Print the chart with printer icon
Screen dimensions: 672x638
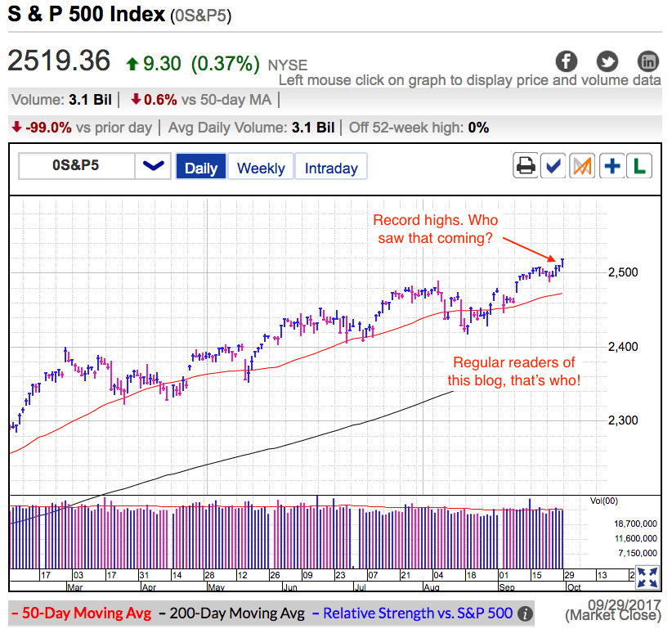pyautogui.click(x=526, y=165)
